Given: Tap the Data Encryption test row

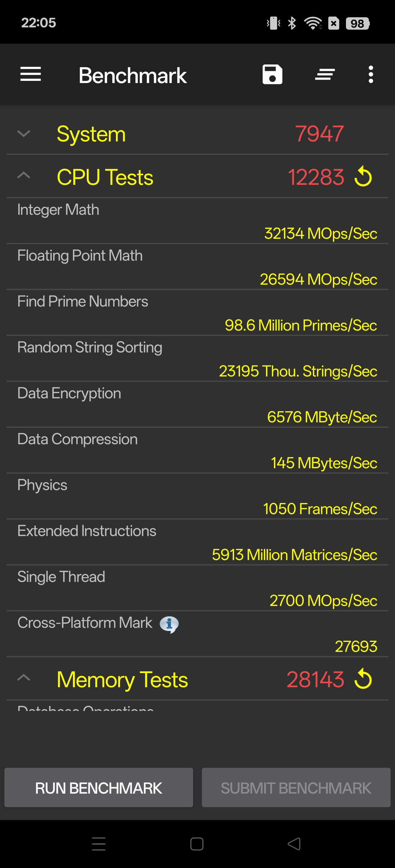Looking at the screenshot, I should [197, 405].
